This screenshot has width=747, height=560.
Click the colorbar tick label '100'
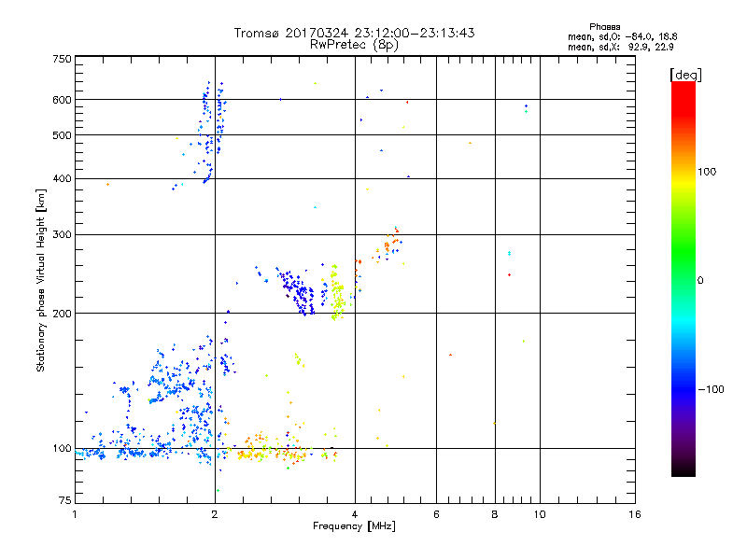(x=707, y=172)
